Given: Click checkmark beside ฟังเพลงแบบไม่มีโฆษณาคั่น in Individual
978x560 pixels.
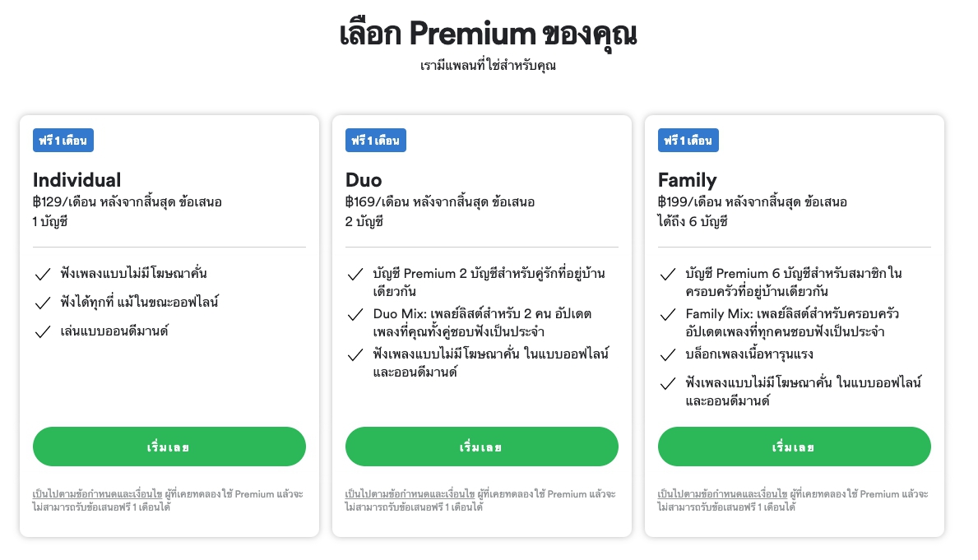Looking at the screenshot, I should pyautogui.click(x=43, y=274).
